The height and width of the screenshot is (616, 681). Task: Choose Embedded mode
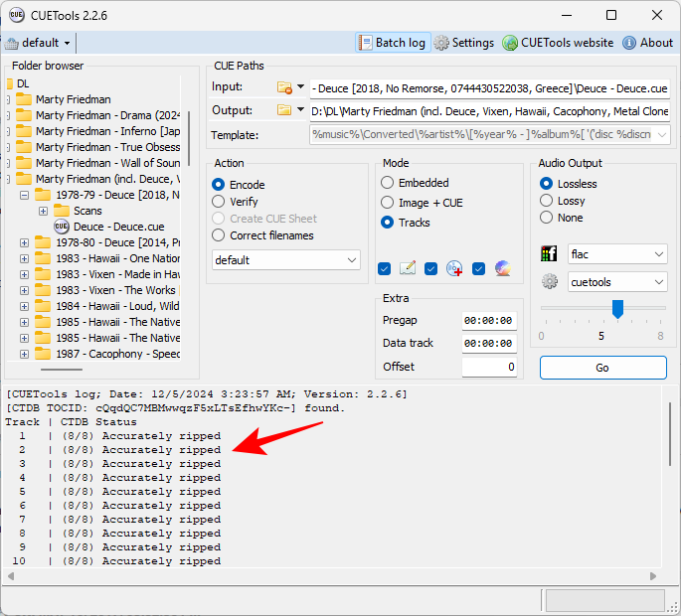point(387,183)
